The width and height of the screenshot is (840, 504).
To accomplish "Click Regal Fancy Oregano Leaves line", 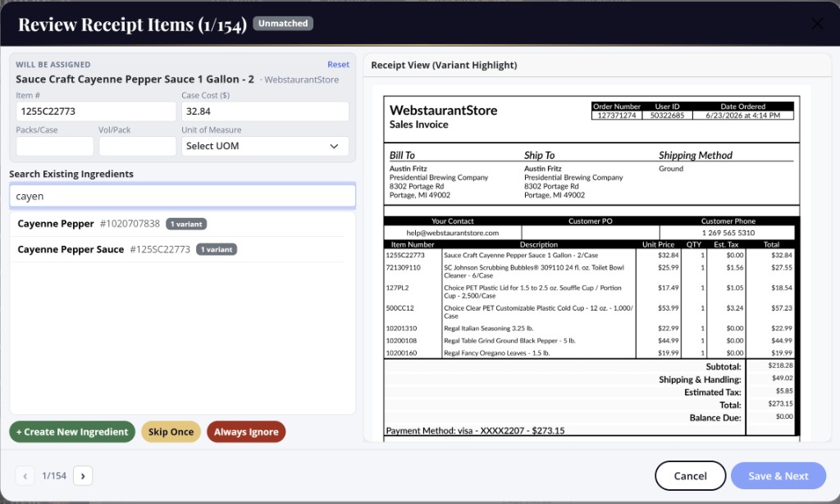I will click(x=496, y=353).
